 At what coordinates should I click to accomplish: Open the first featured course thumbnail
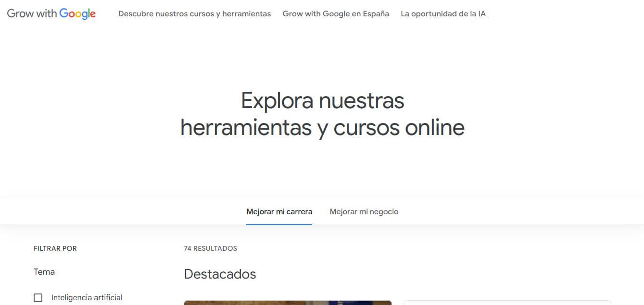(x=288, y=303)
